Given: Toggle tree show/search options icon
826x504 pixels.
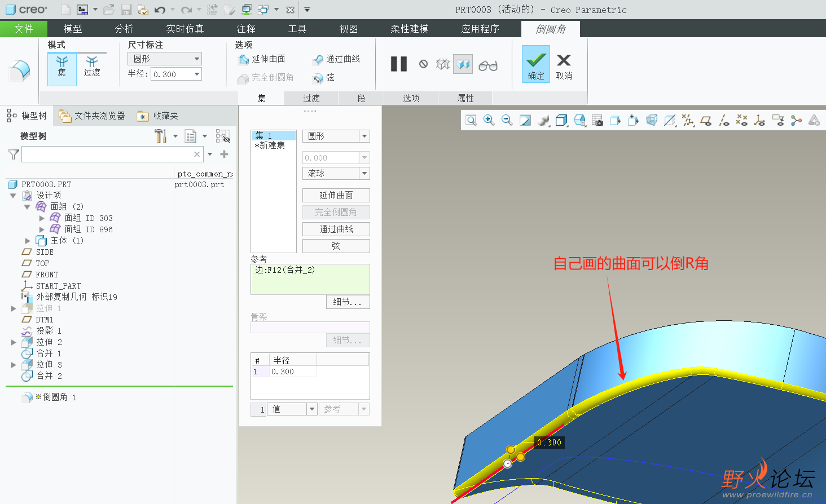Looking at the screenshot, I should click(223, 136).
